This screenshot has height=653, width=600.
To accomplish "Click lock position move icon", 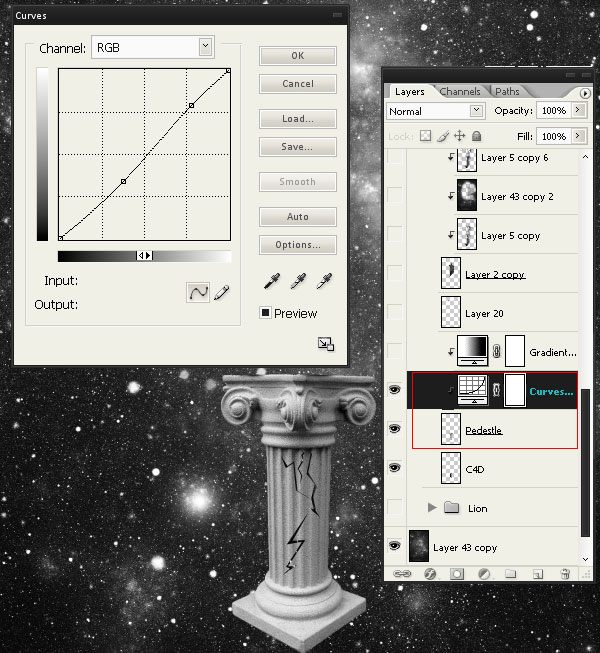I will point(459,136).
